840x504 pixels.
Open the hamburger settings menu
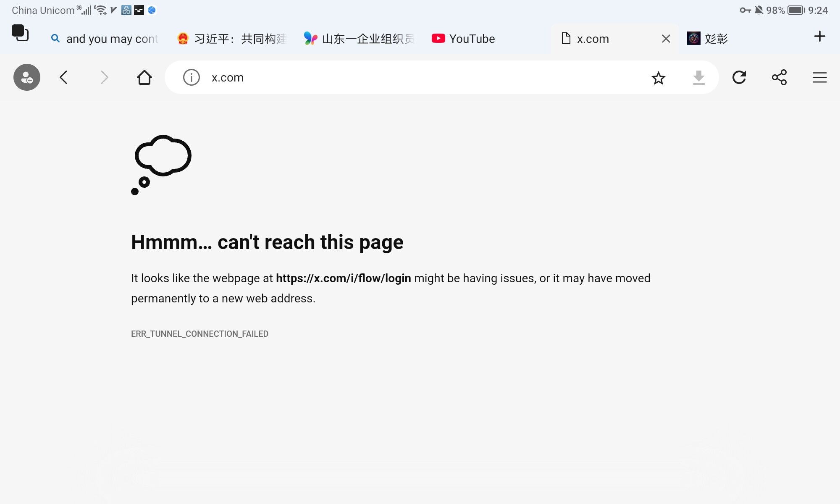tap(819, 77)
